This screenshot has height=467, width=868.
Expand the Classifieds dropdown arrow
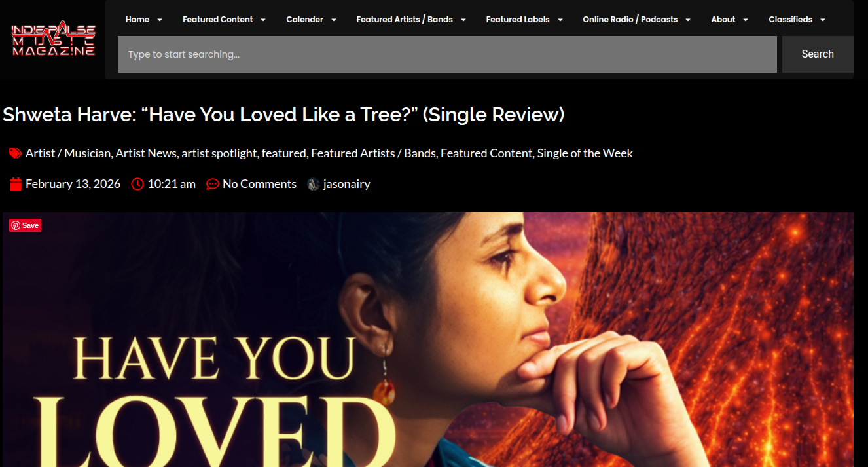(x=823, y=20)
